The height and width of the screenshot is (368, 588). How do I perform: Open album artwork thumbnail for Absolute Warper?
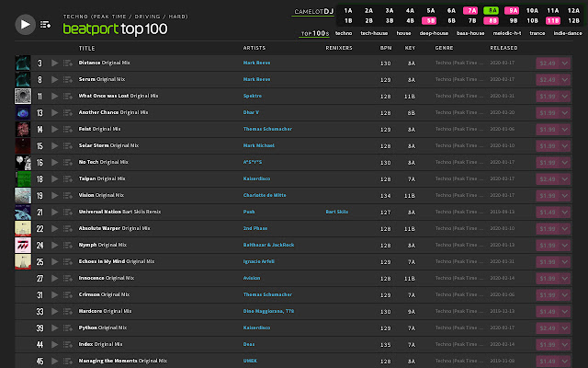23,229
